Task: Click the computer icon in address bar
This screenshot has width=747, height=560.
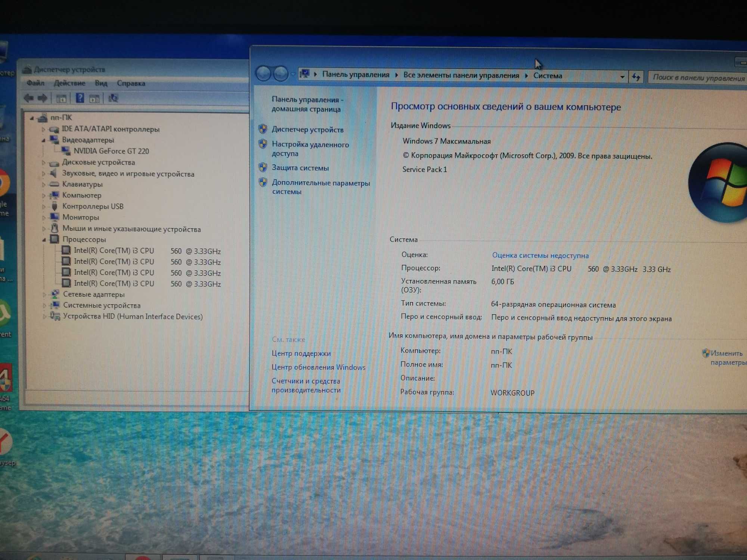Action: click(304, 74)
